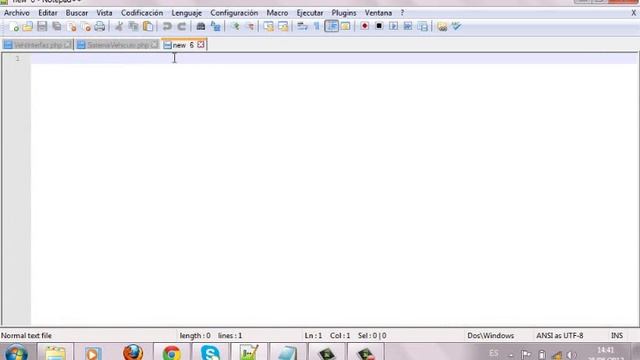The image size is (640, 360).
Task: Click the Playback macro icon
Action: point(393,26)
